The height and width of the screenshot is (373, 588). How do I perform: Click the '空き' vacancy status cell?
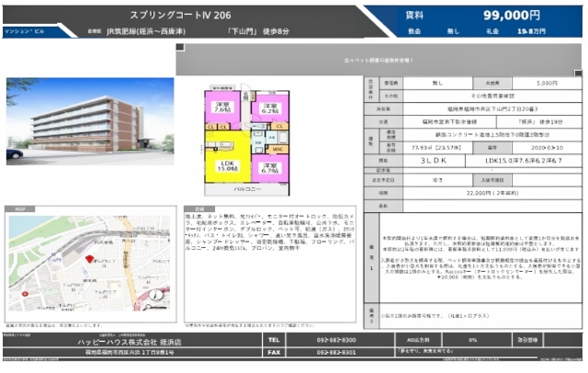click(x=437, y=180)
